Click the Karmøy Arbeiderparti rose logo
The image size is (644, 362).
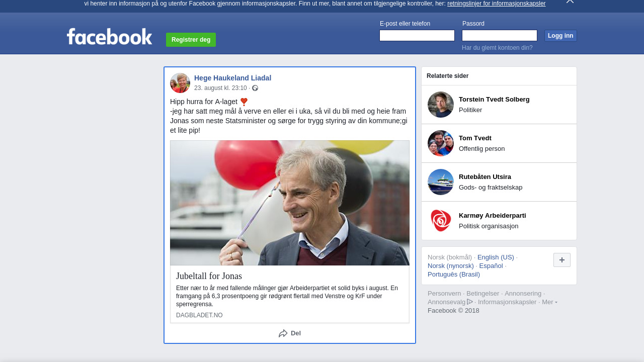[441, 221]
